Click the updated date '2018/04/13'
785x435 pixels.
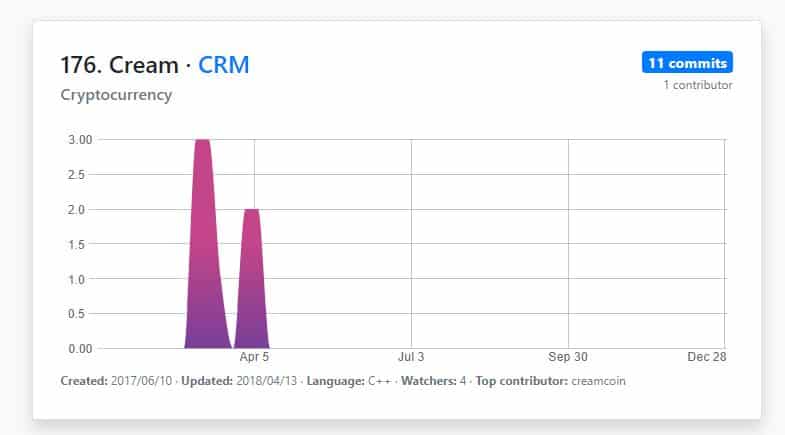click(x=266, y=381)
